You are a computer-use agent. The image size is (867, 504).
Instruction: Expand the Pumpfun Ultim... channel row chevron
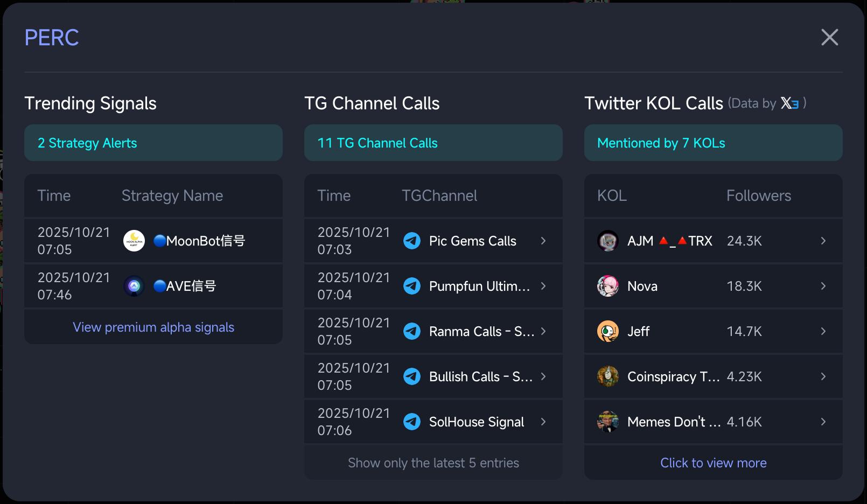click(543, 286)
